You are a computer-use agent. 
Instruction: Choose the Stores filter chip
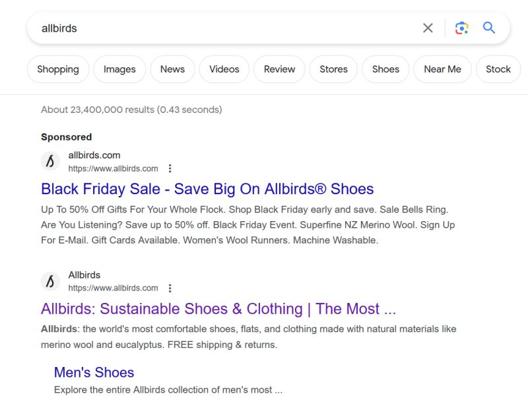coord(333,69)
